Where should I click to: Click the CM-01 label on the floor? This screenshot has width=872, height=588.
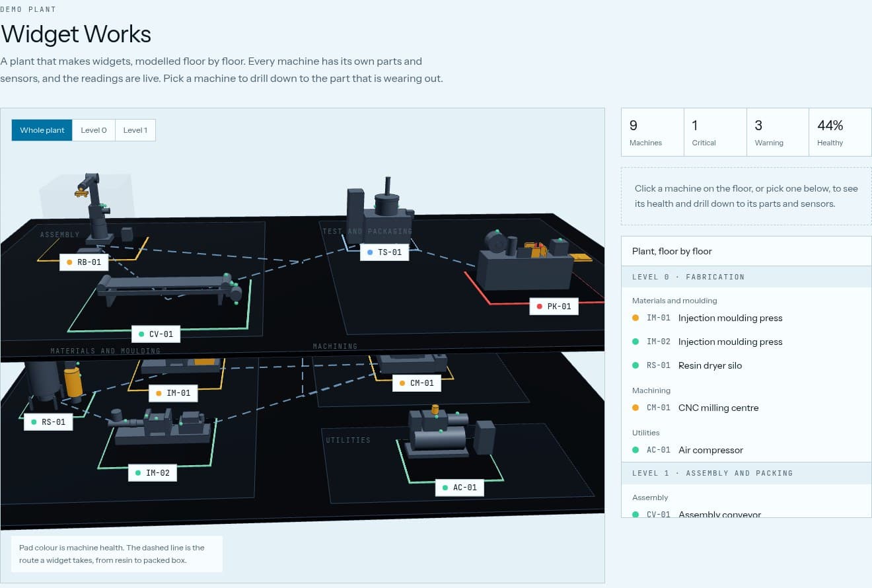pyautogui.click(x=417, y=383)
